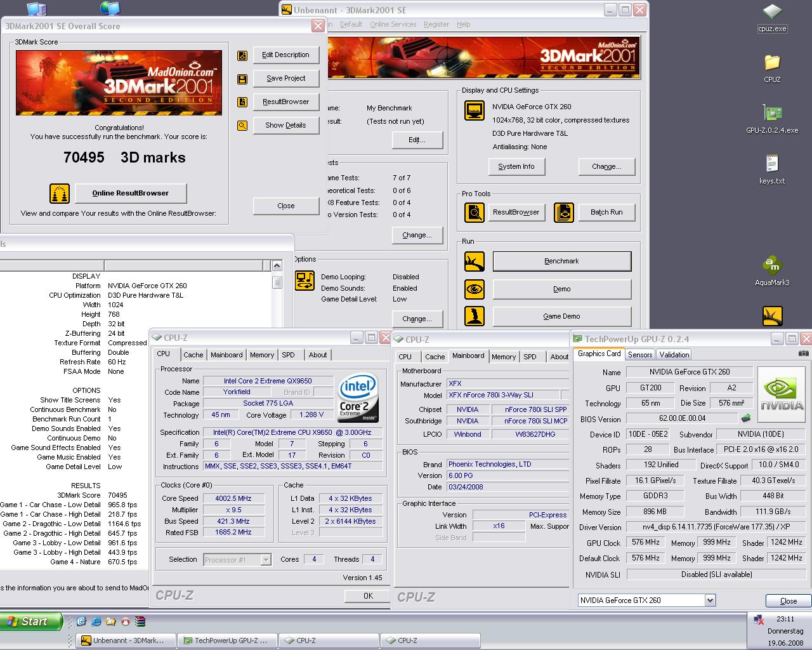Click the Edit Description icon

(x=242, y=56)
